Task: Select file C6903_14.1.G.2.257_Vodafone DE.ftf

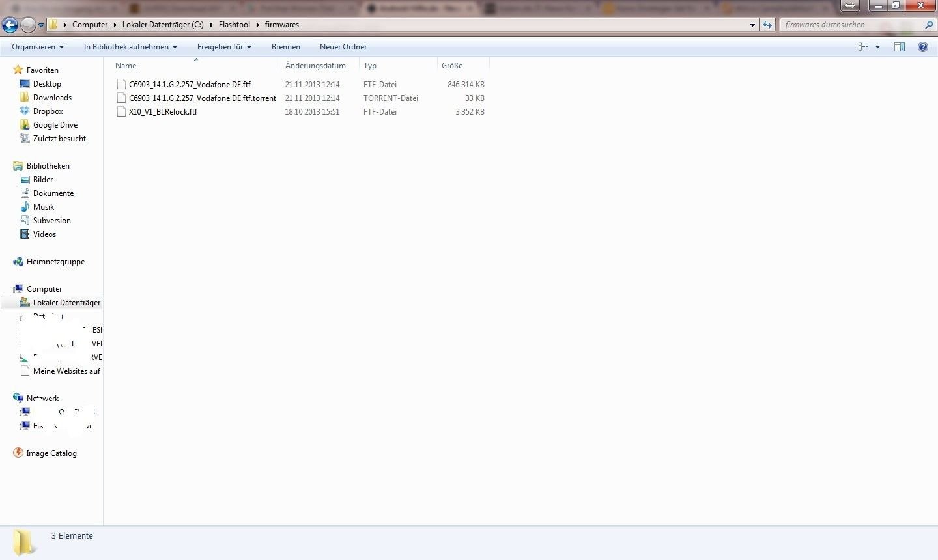Action: [190, 85]
